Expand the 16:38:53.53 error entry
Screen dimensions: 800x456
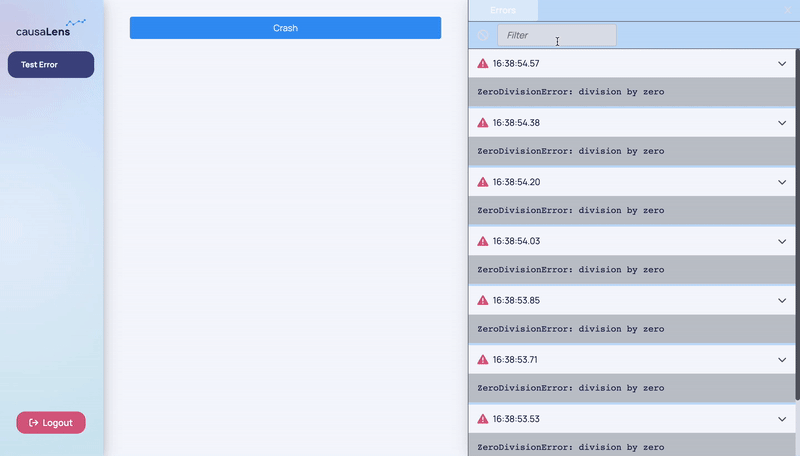coord(782,419)
